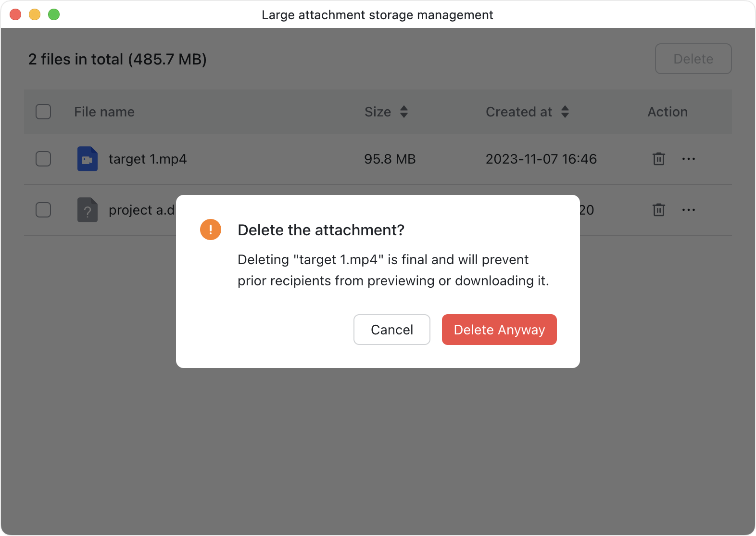Open more actions for target 1.mp4
The height and width of the screenshot is (536, 756).
point(689,159)
